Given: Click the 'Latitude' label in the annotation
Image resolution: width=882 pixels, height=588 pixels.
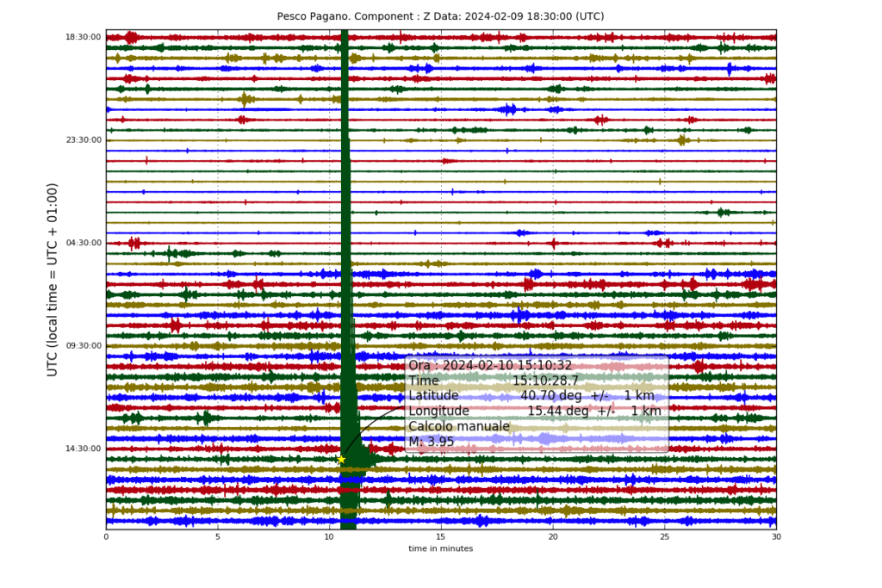Looking at the screenshot, I should [433, 396].
